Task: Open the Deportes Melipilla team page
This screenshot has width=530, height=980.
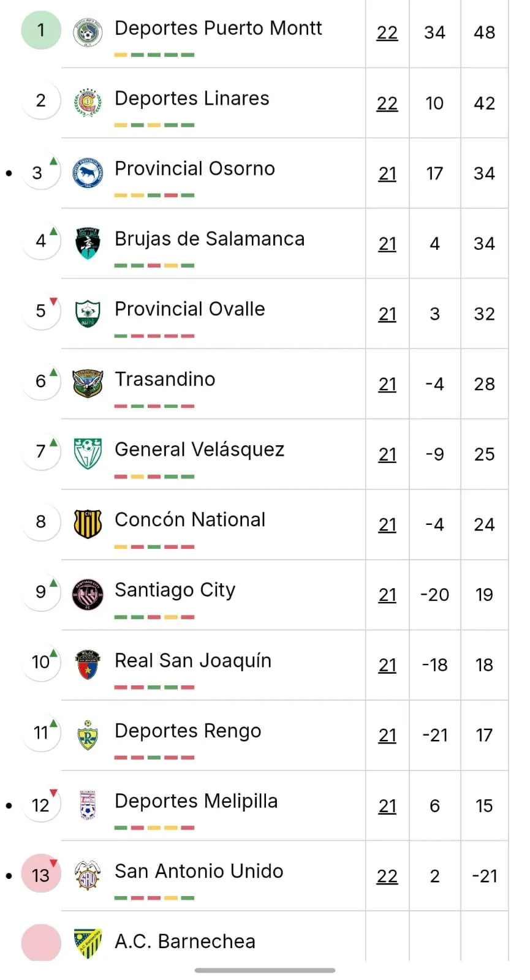Action: tap(196, 801)
